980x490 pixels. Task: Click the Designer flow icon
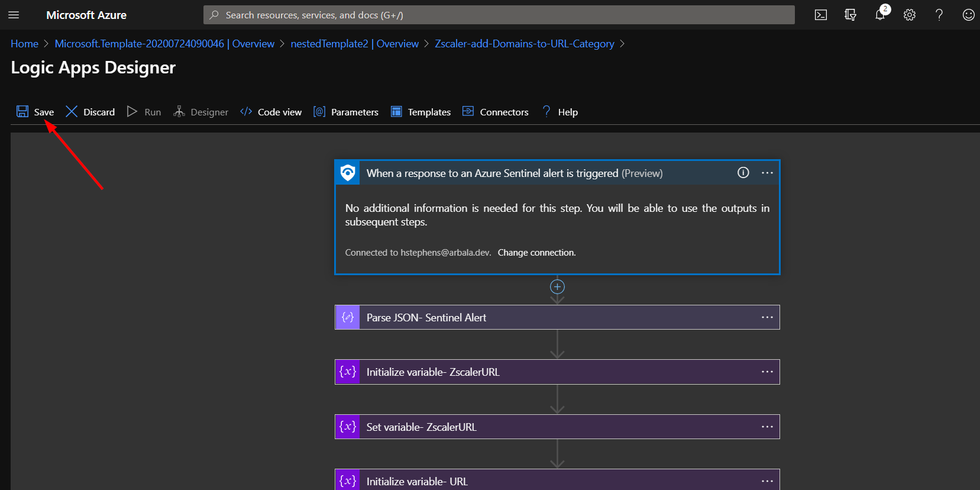(x=179, y=111)
